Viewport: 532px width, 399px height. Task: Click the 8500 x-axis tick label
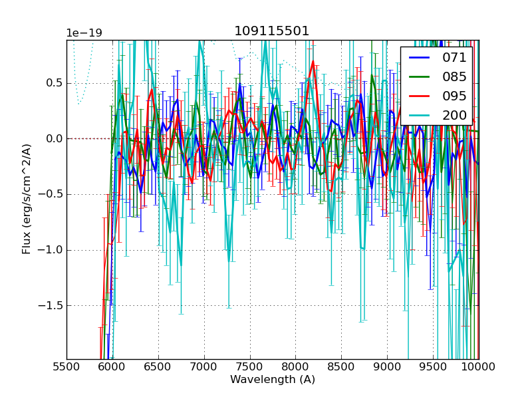click(341, 366)
